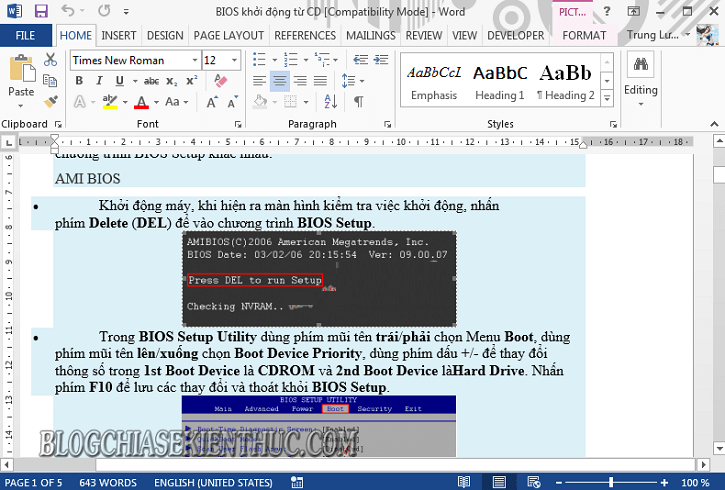Click zoom in plus button
This screenshot has width=725, height=490.
coord(664,483)
